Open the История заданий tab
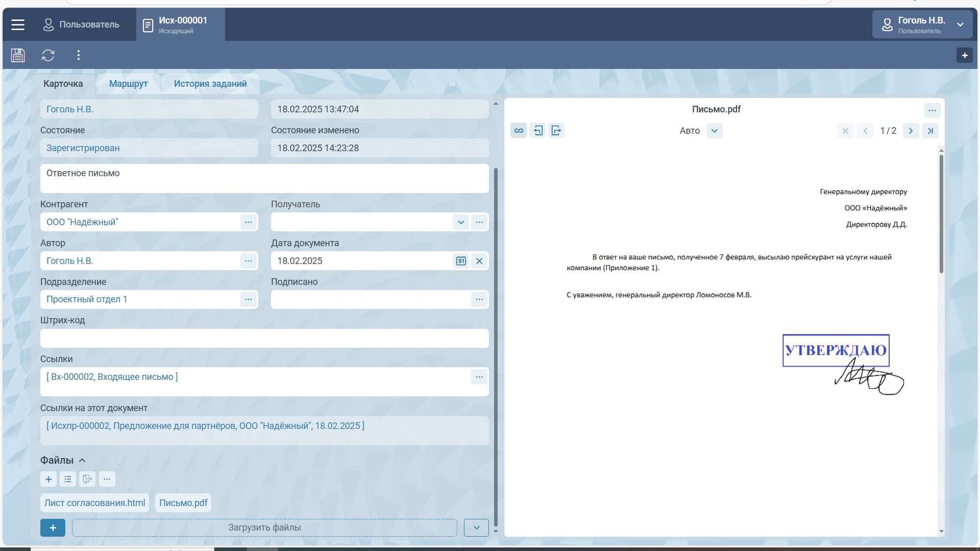The height and width of the screenshot is (551, 980). (x=210, y=84)
